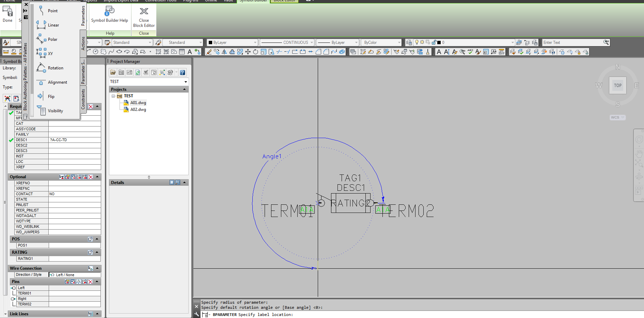The height and width of the screenshot is (318, 644).
Task: Select the Point parameter tool
Action: pos(48,11)
